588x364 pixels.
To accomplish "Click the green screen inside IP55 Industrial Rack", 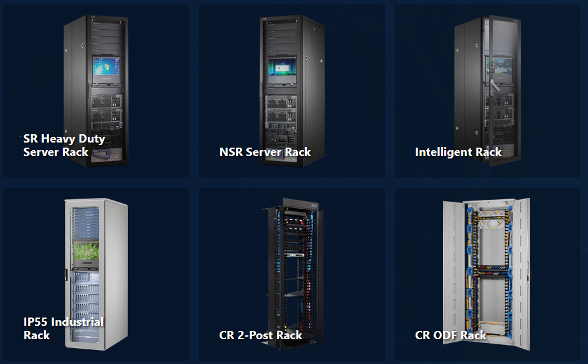I will point(87,251).
